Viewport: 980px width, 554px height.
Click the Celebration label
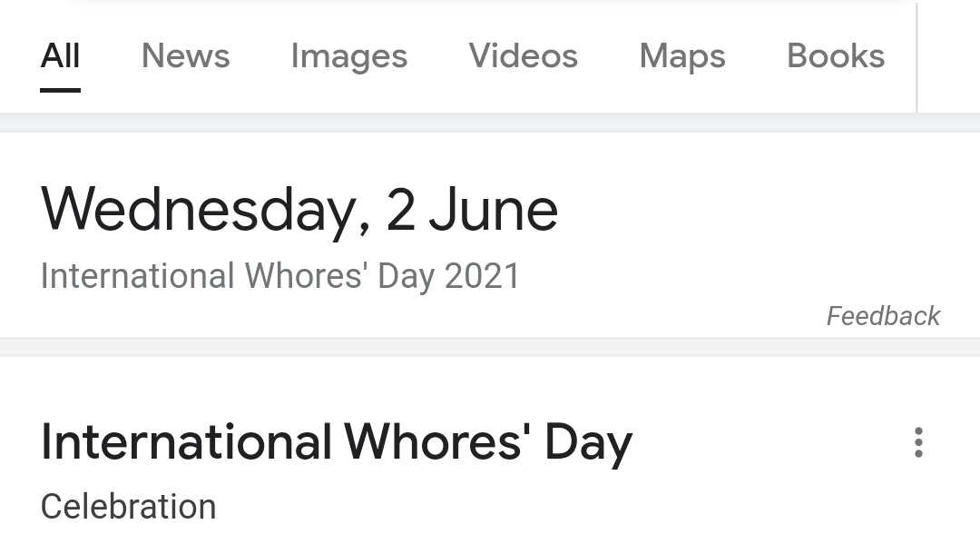click(x=129, y=507)
